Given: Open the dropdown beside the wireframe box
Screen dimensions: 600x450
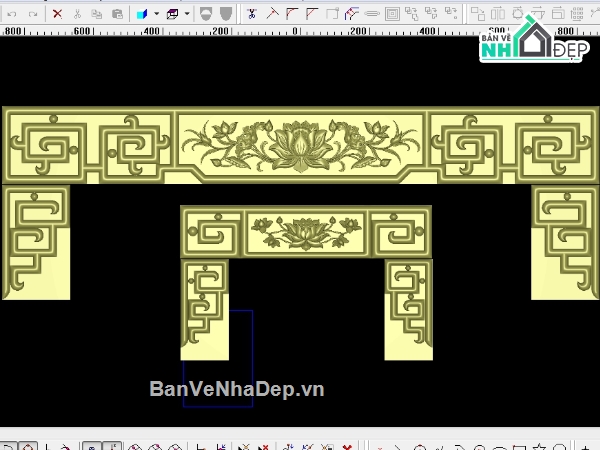Looking at the screenshot, I should [x=187, y=14].
